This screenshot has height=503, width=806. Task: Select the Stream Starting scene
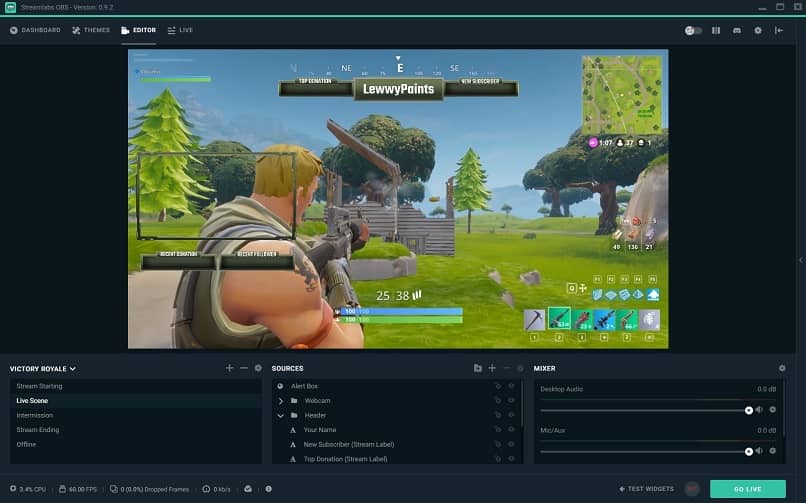pos(136,386)
